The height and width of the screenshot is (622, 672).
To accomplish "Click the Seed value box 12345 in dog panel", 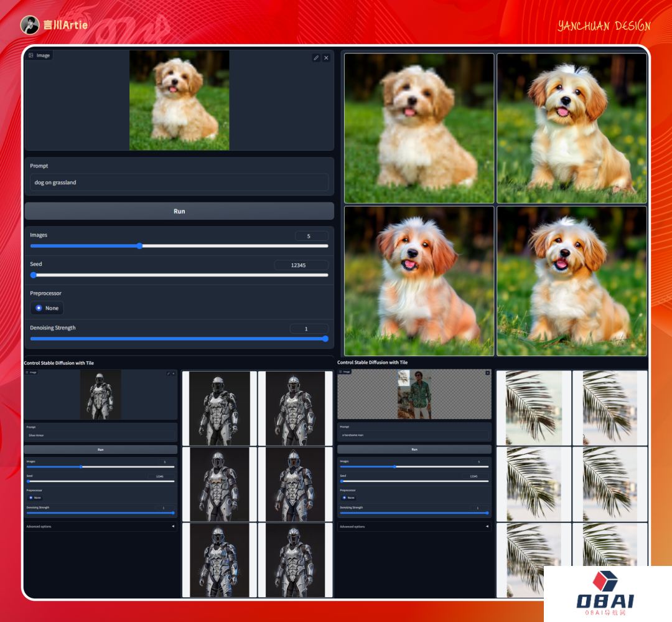I will 301,265.
